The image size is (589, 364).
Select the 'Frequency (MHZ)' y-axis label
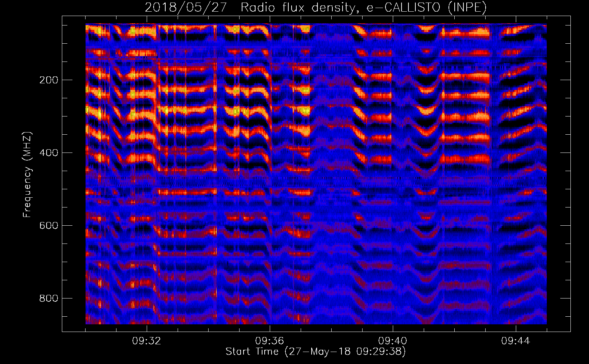click(x=27, y=174)
